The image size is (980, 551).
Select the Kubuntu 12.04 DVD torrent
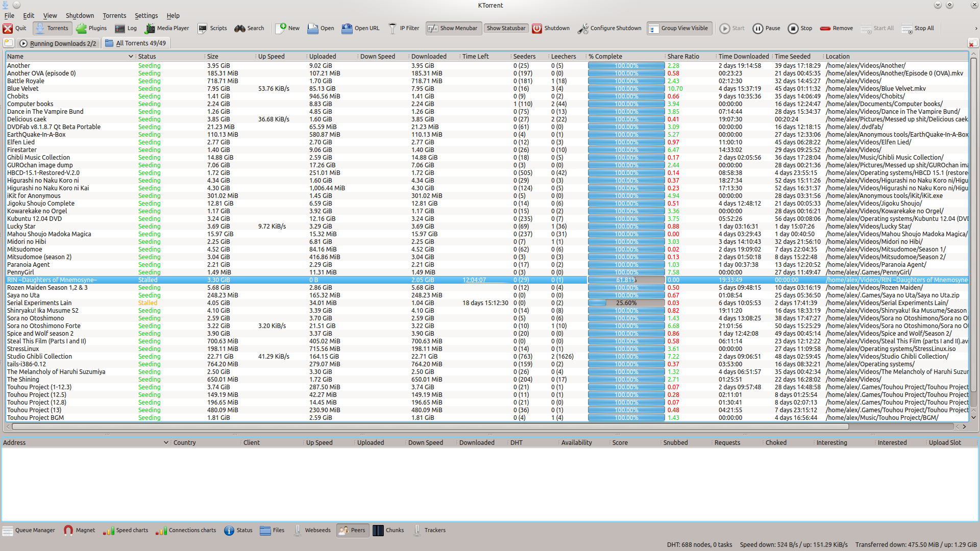[487, 219]
